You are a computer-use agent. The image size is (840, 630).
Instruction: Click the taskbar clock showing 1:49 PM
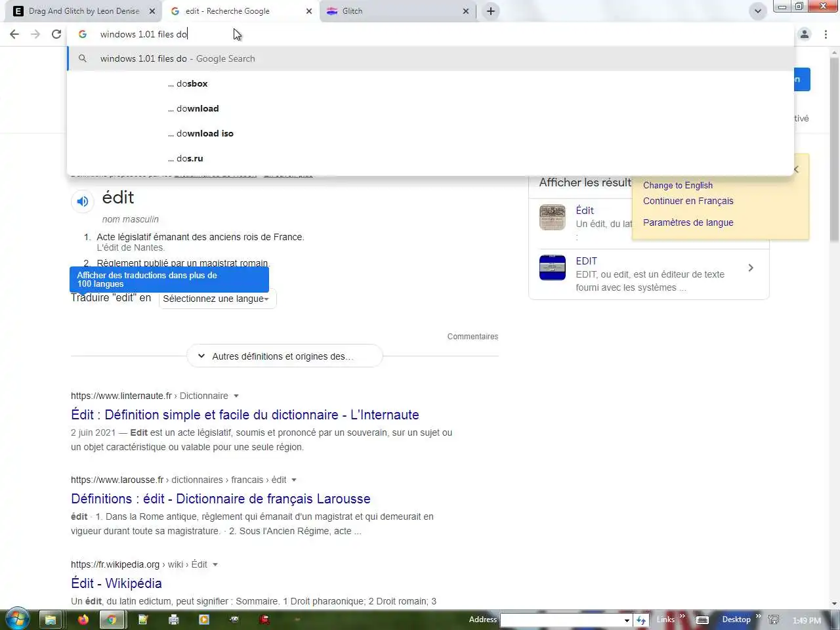click(x=807, y=620)
